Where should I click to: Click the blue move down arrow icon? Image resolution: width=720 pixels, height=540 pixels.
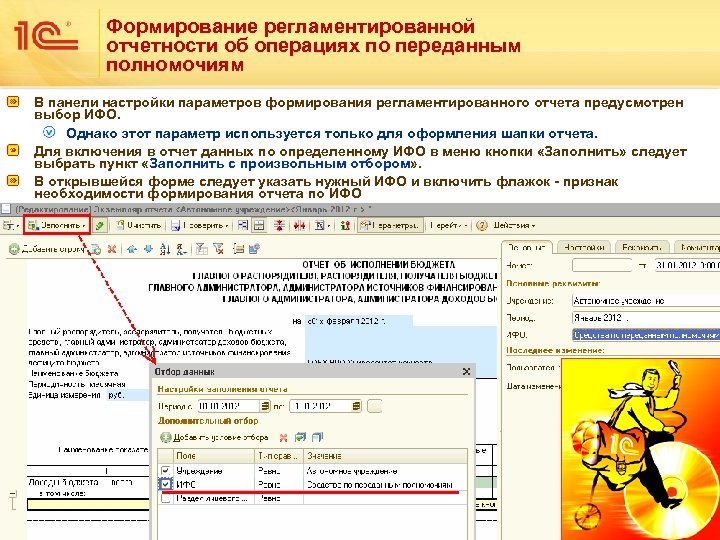point(148,249)
